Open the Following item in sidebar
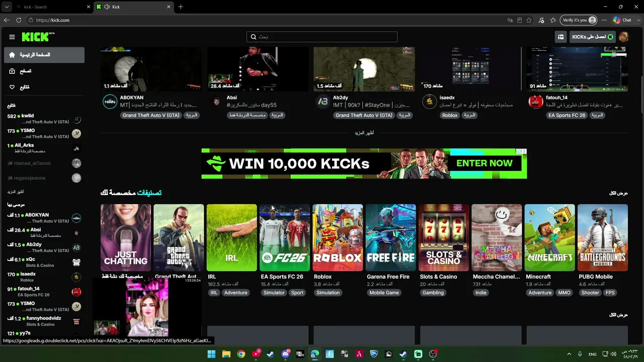Image resolution: width=644 pixels, height=362 pixels. (x=44, y=87)
